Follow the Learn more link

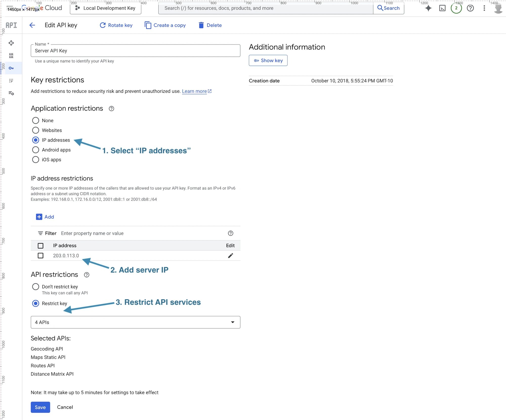click(x=194, y=91)
